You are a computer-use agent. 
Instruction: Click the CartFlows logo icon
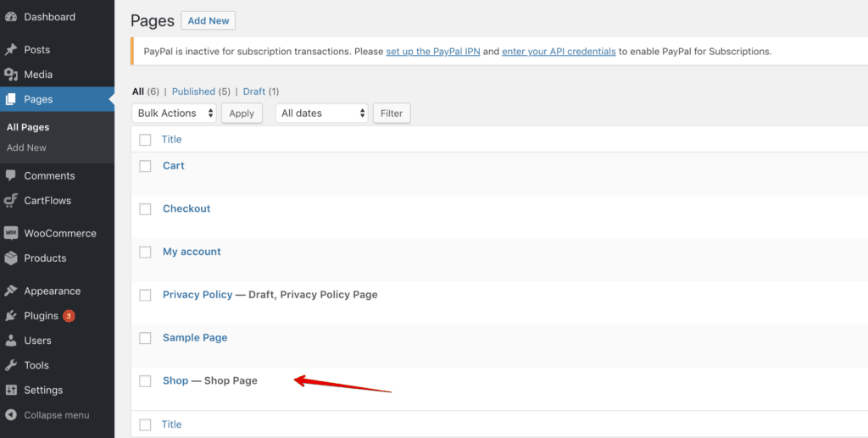(x=11, y=201)
